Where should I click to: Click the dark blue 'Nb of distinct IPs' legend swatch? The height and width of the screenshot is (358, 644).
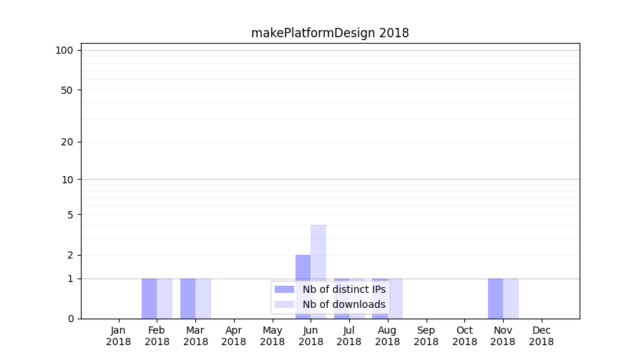click(x=284, y=289)
